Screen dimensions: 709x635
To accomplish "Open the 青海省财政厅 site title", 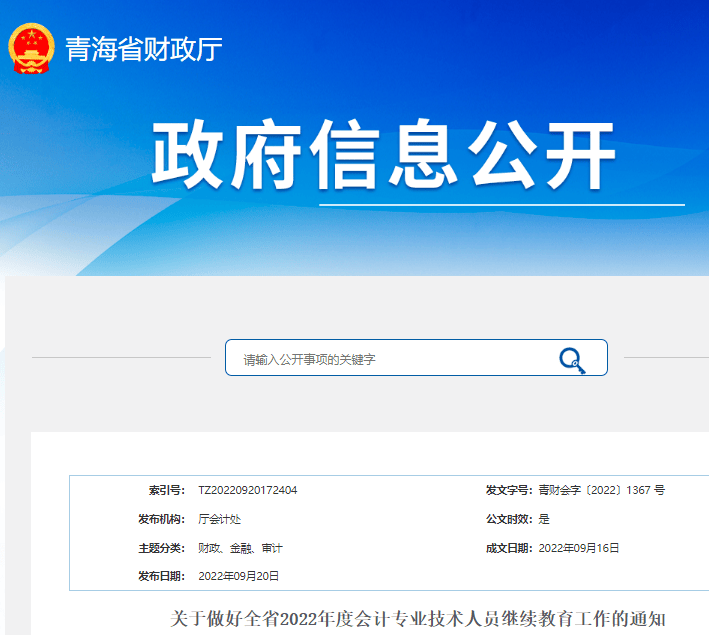I will point(144,49).
